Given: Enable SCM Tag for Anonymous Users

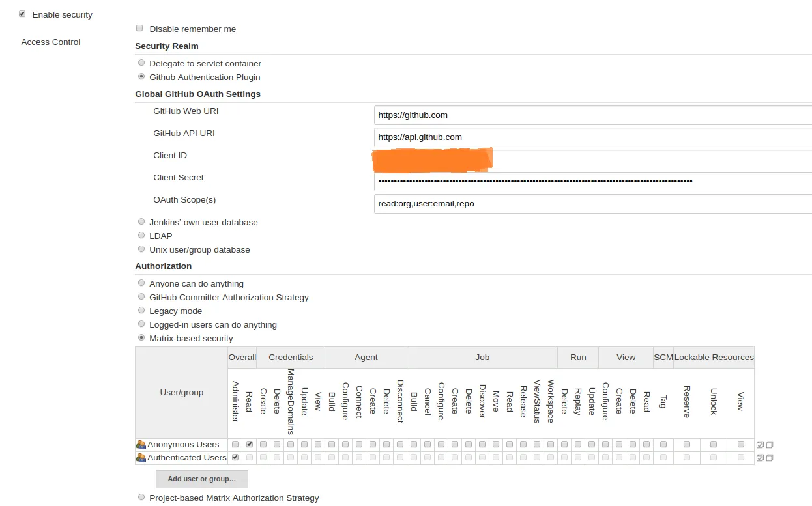Looking at the screenshot, I should pos(663,444).
